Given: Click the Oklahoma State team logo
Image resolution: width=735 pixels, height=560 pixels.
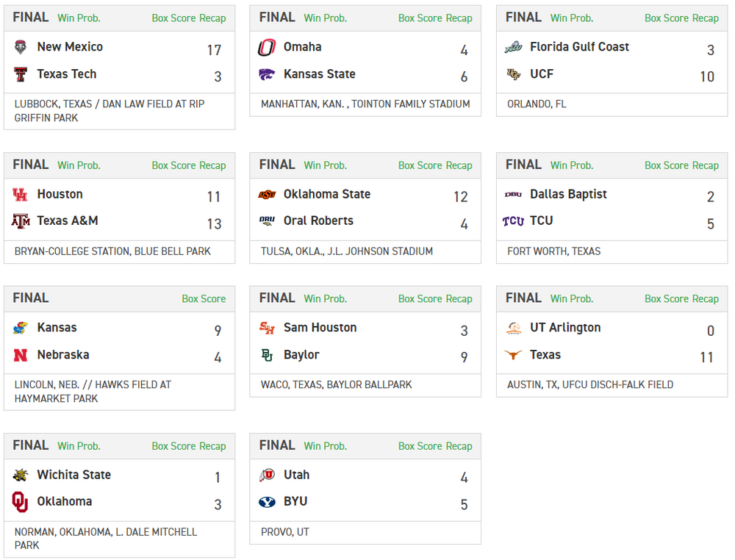Looking at the screenshot, I should 267,195.
